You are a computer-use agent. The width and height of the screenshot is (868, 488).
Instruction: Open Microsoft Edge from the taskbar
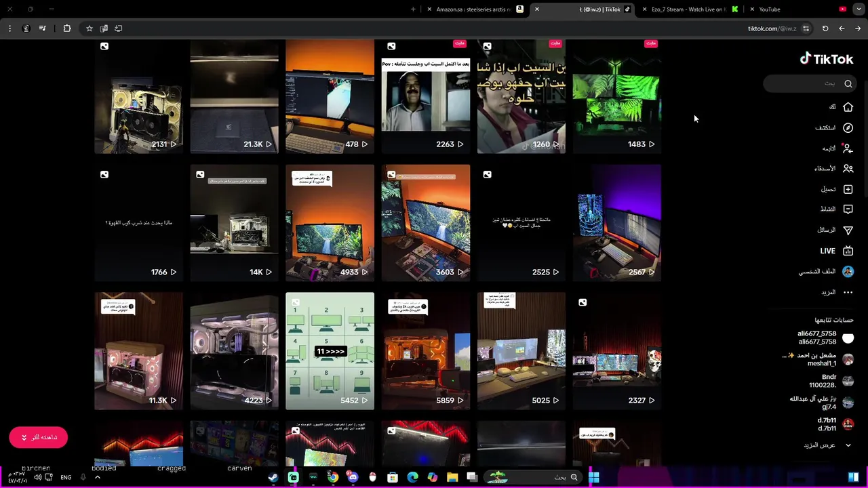(x=412, y=477)
